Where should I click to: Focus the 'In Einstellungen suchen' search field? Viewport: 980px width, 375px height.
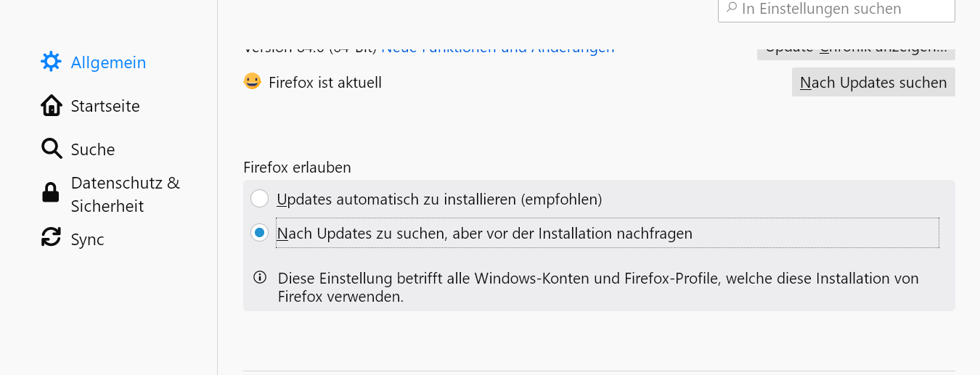(x=842, y=9)
